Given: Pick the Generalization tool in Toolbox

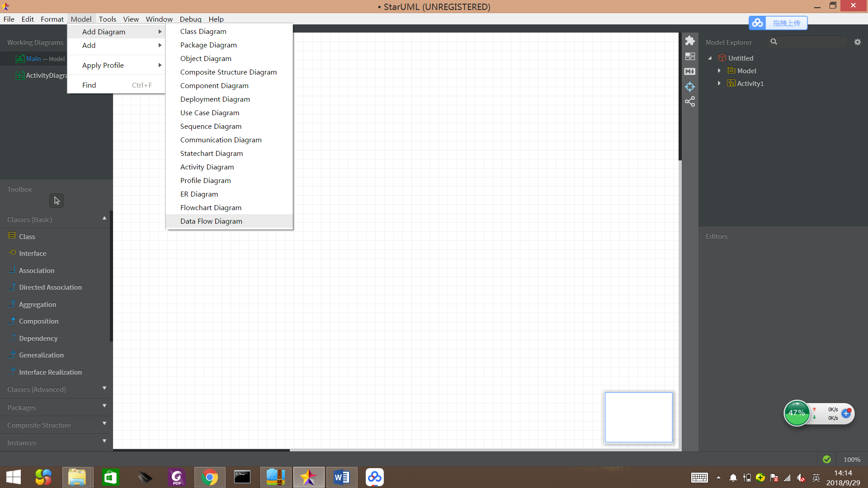Looking at the screenshot, I should point(41,355).
